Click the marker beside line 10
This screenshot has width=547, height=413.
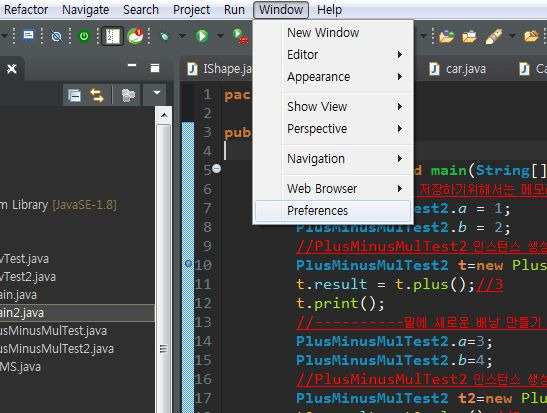tap(188, 264)
